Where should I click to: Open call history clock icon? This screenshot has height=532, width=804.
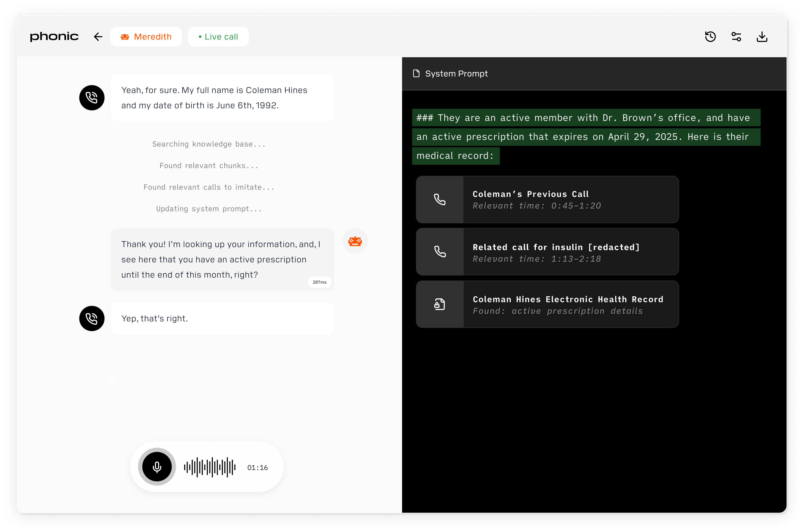click(x=710, y=37)
